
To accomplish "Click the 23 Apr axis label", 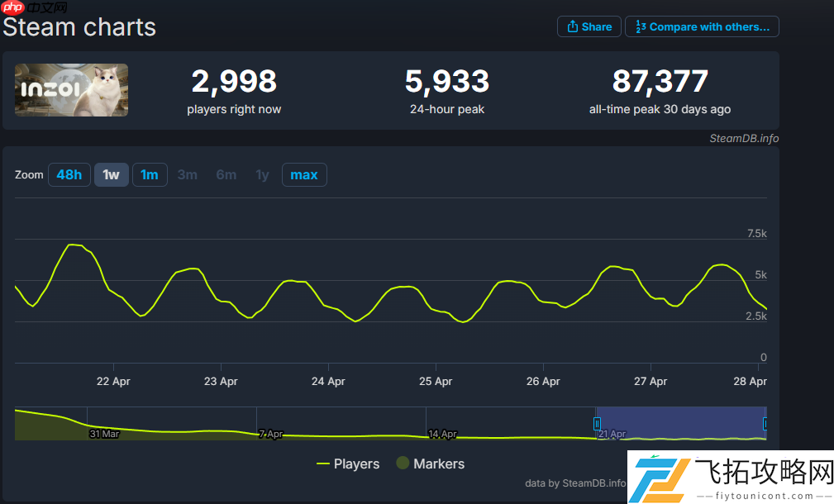I will point(221,381).
